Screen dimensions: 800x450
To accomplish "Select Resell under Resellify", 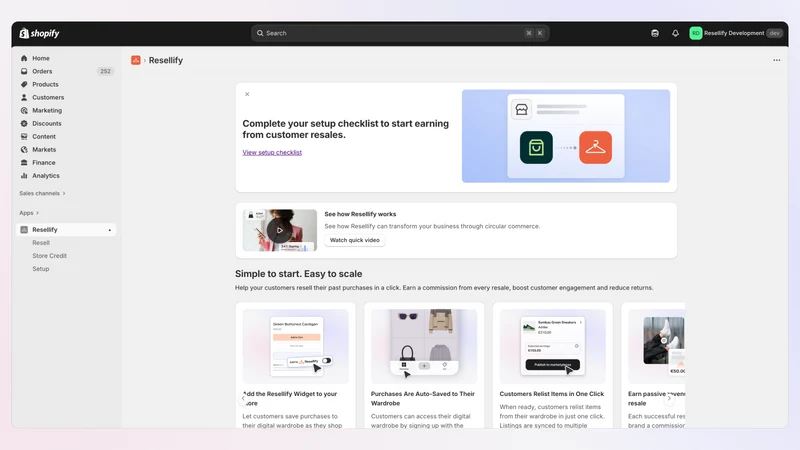I will 41,243.
